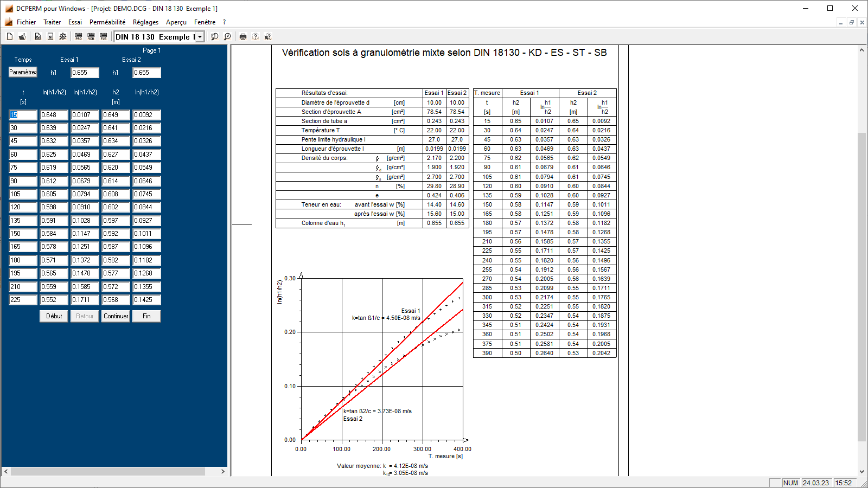The width and height of the screenshot is (868, 488).
Task: Click Essai 2 h2 field 0.602
Action: [116, 207]
